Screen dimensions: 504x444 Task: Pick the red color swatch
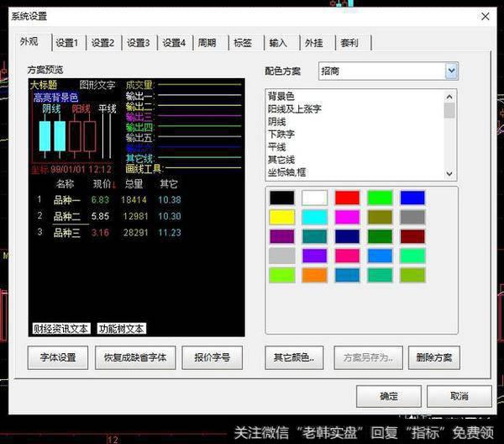[x=347, y=198]
